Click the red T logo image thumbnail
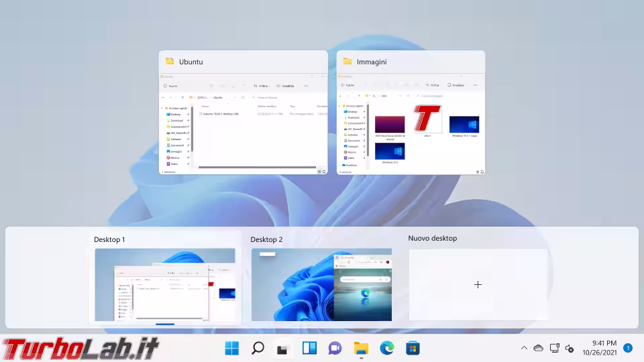The image size is (644, 362). coord(427,119)
